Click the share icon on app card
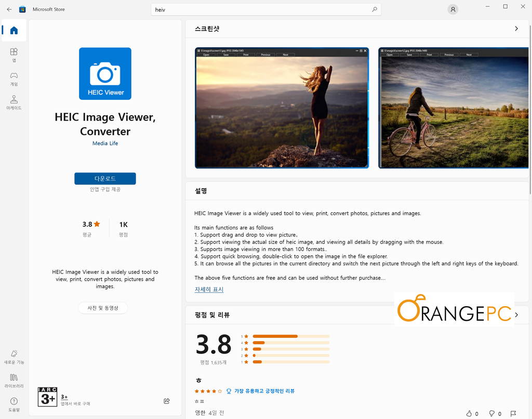The image size is (532, 419). (167, 401)
